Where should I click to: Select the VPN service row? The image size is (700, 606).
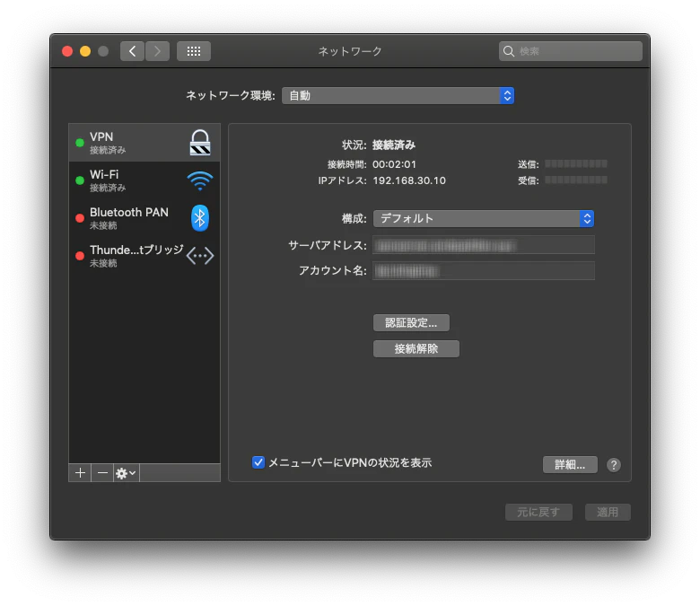point(144,143)
